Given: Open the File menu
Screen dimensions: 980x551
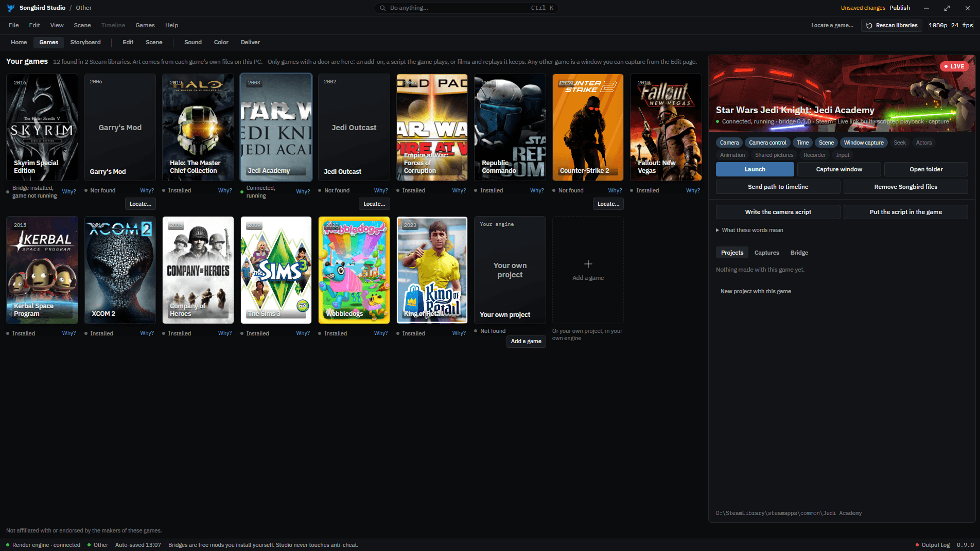Looking at the screenshot, I should coord(14,25).
